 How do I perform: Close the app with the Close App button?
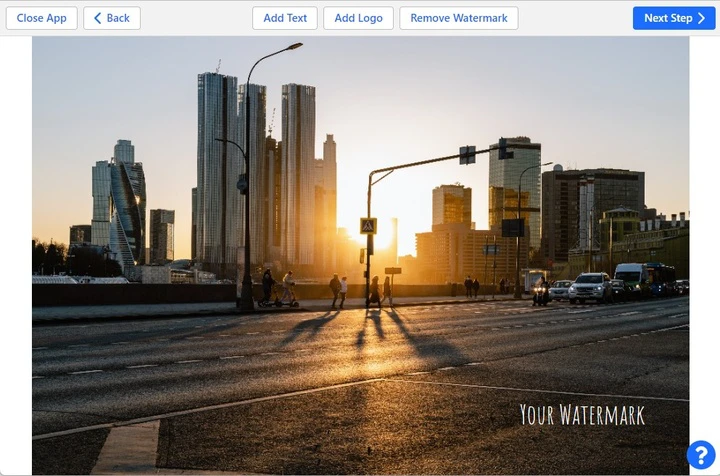(x=41, y=18)
